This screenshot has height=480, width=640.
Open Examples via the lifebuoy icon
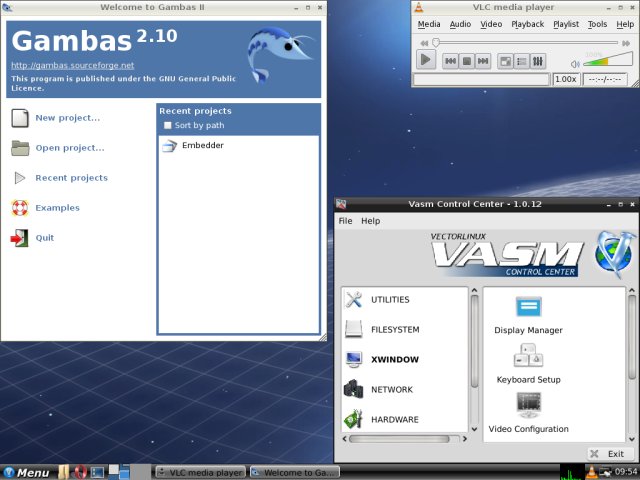20,208
